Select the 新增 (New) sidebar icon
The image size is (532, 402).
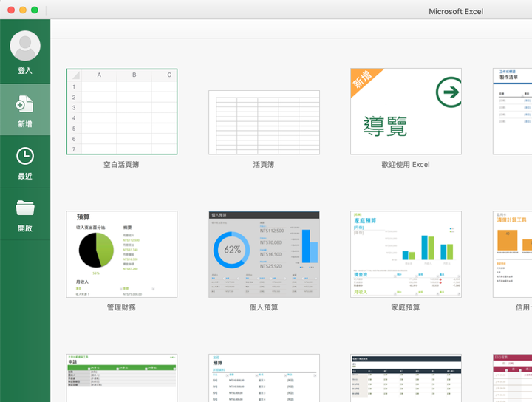coord(25,103)
